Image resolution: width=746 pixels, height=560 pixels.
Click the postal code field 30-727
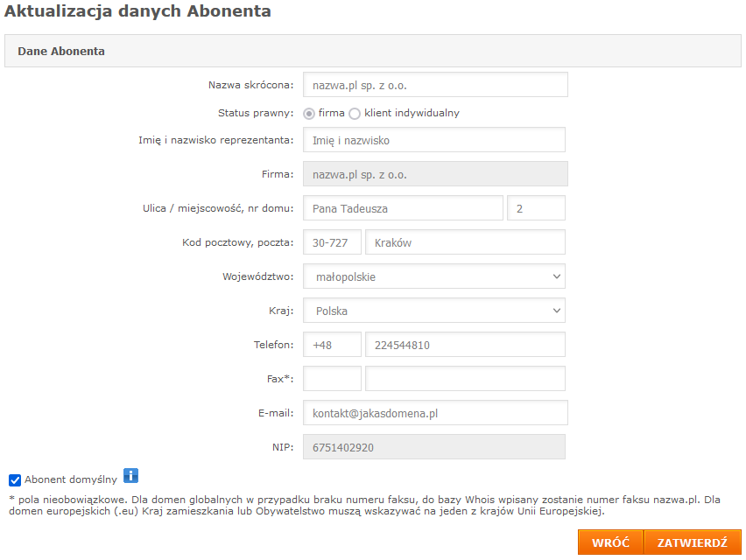tap(332, 242)
